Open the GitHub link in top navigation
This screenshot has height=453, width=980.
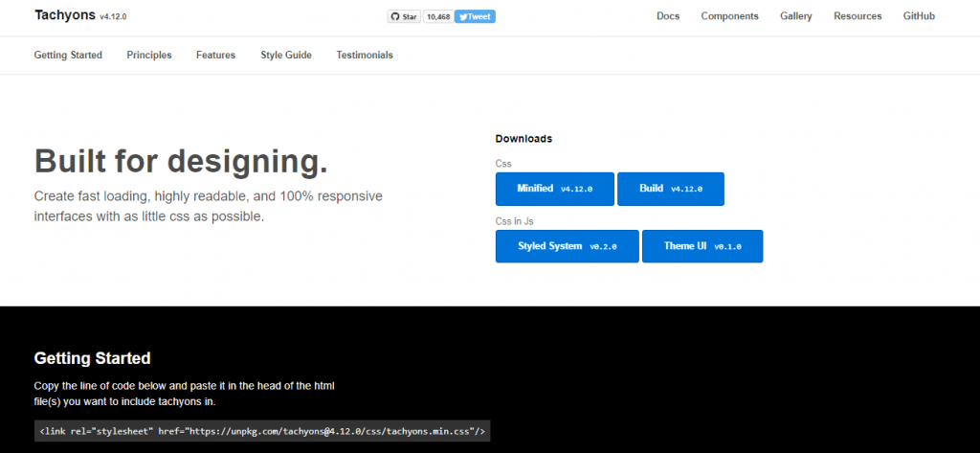tap(919, 16)
